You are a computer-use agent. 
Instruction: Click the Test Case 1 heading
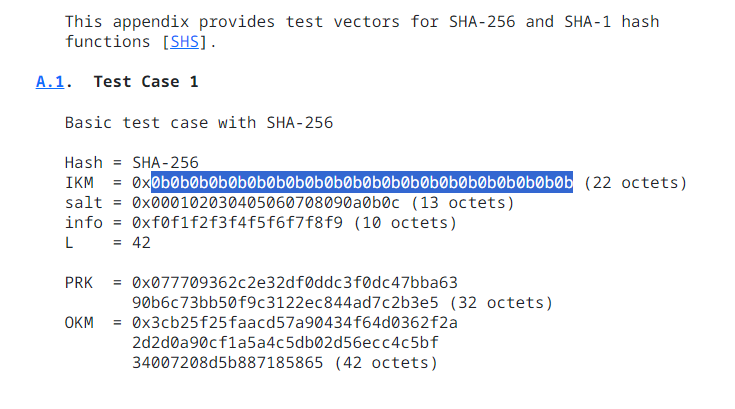(x=146, y=82)
